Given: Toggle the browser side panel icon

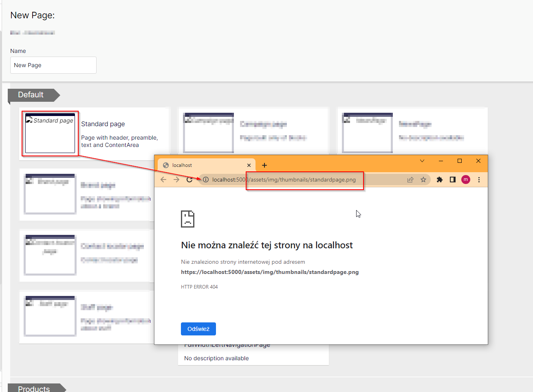Looking at the screenshot, I should (453, 180).
